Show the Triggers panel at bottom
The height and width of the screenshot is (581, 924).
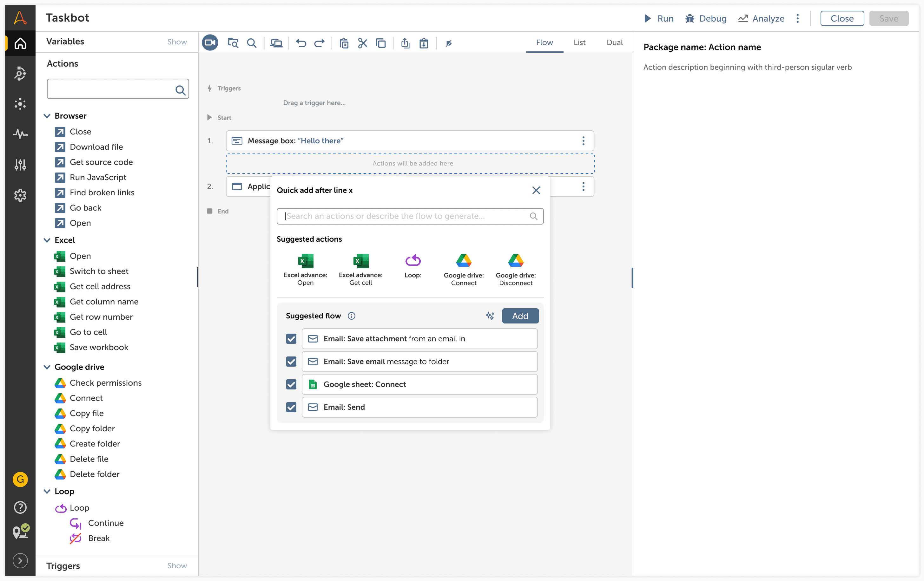(177, 566)
